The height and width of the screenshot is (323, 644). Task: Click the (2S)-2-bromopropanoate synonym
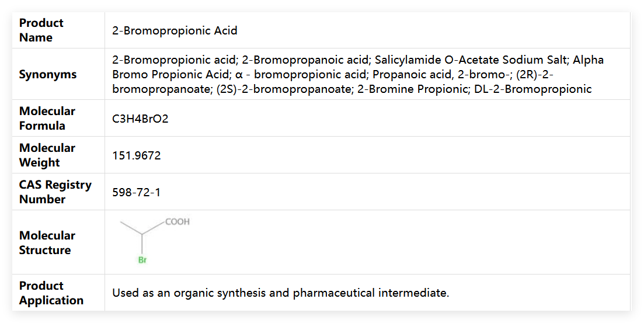283,89
